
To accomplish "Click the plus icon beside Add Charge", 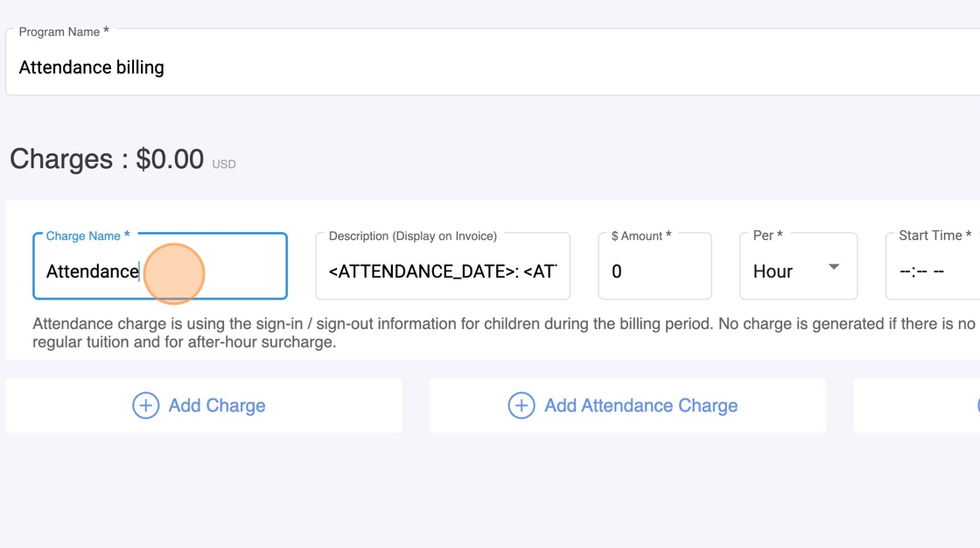I will point(145,405).
